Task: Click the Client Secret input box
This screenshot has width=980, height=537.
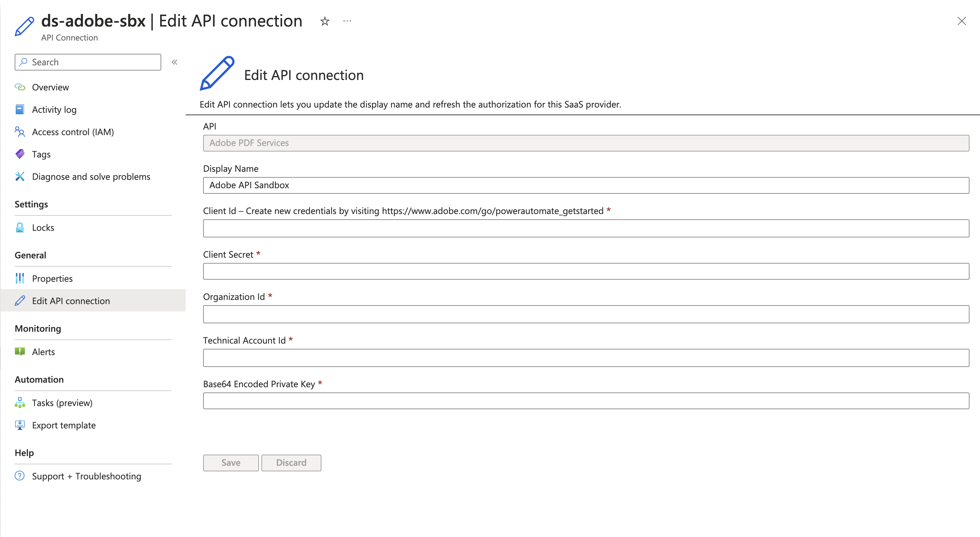Action: point(586,271)
